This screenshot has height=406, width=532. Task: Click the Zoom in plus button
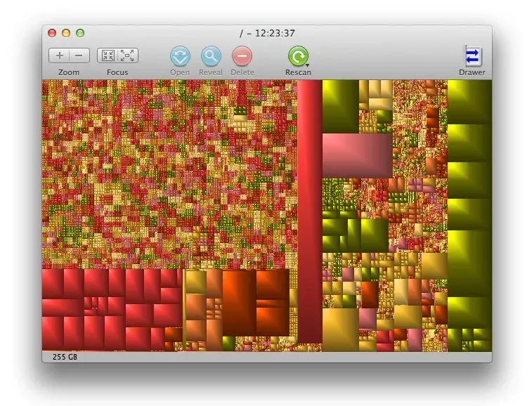60,55
